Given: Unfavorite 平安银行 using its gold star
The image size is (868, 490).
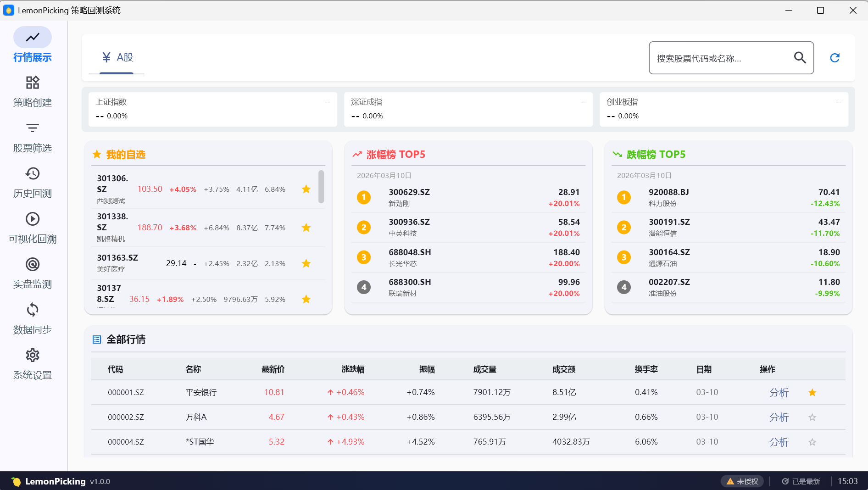Looking at the screenshot, I should click(x=812, y=393).
